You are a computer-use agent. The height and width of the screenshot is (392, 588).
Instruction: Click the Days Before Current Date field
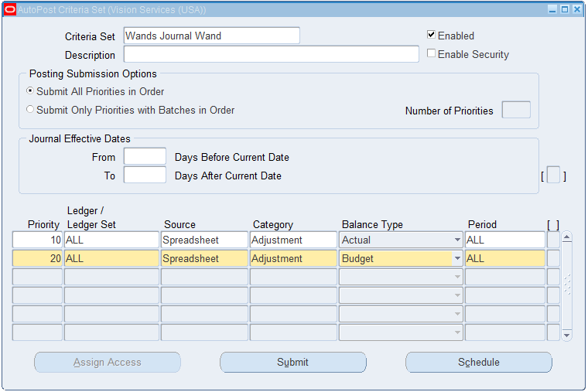click(x=145, y=157)
